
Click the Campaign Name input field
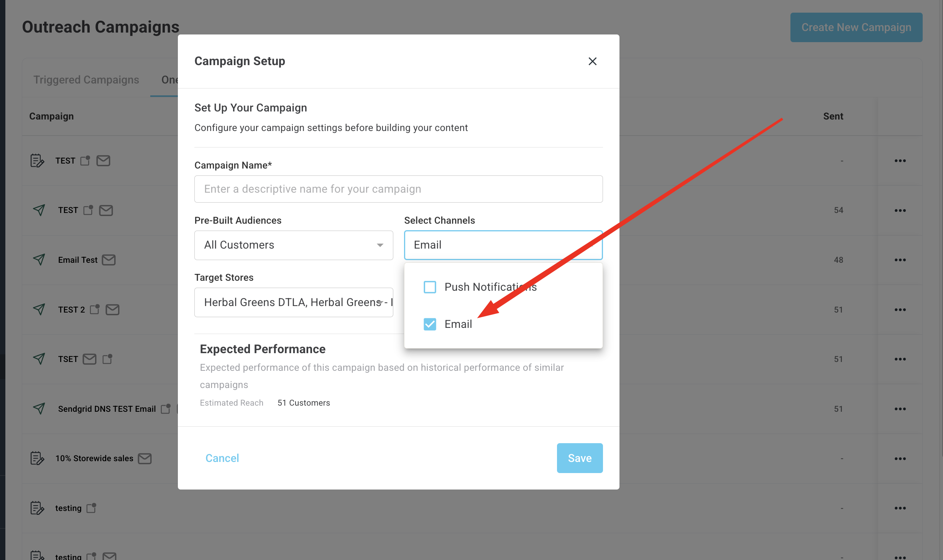tap(398, 189)
